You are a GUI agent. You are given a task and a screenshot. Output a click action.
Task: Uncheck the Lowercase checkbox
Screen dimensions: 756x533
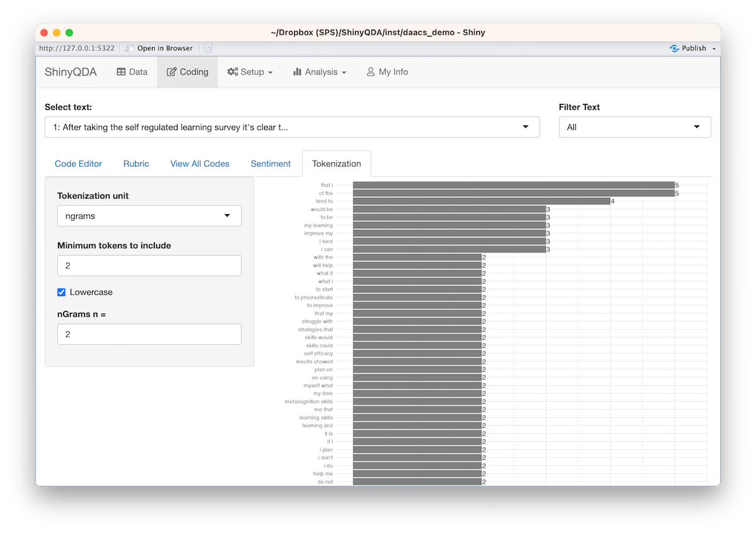(x=61, y=292)
